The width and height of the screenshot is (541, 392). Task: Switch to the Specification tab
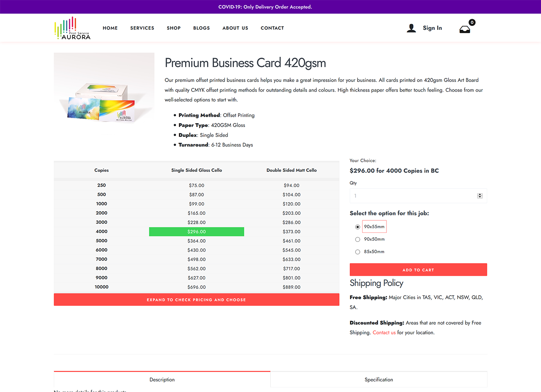tap(378, 379)
